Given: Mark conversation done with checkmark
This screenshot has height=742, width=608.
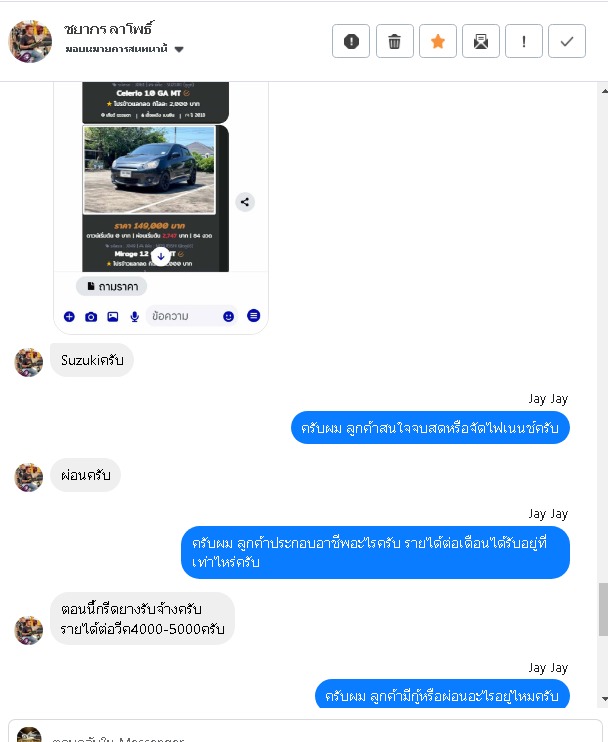Looking at the screenshot, I should (567, 41).
